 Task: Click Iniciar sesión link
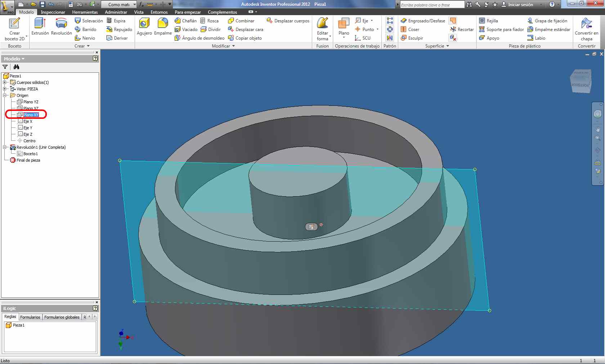tap(520, 5)
